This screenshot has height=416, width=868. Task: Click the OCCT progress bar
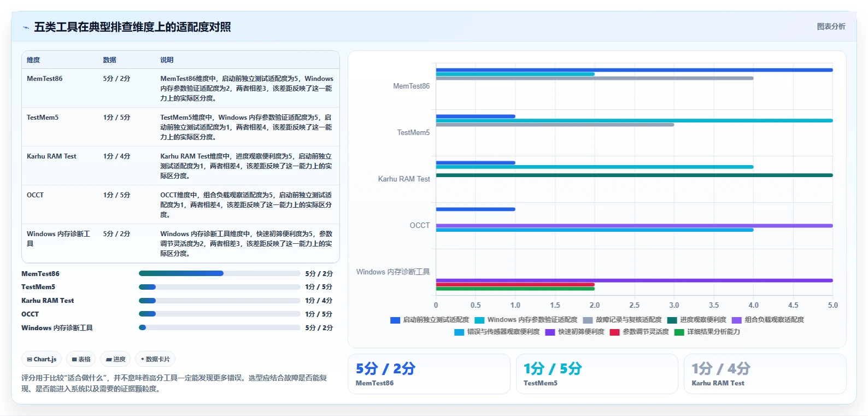tap(219, 314)
